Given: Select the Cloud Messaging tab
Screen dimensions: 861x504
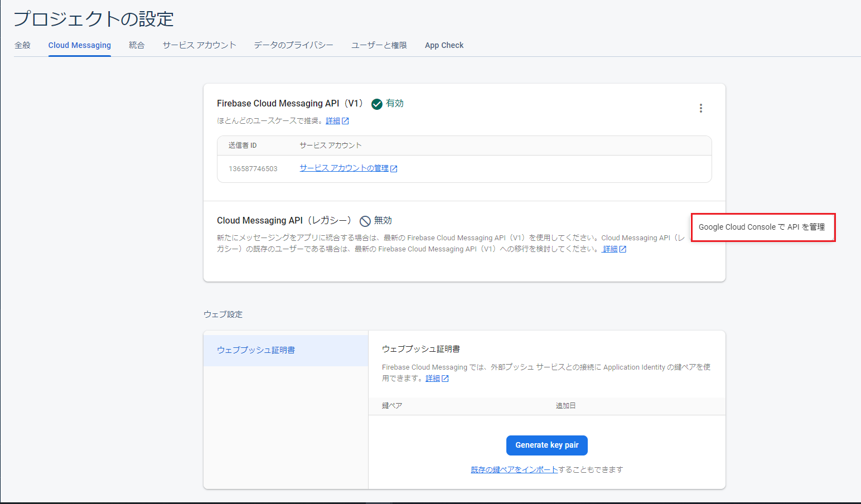Looking at the screenshot, I should 80,45.
